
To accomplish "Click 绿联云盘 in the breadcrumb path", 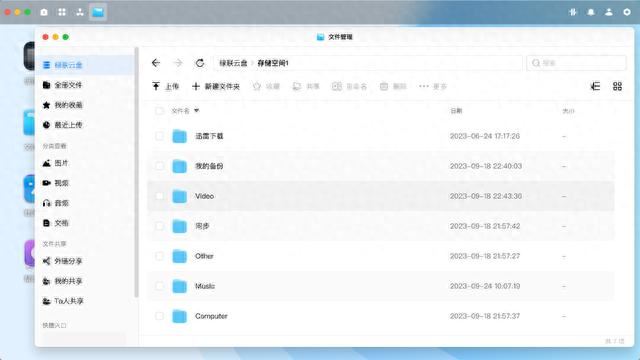I will pyautogui.click(x=233, y=63).
